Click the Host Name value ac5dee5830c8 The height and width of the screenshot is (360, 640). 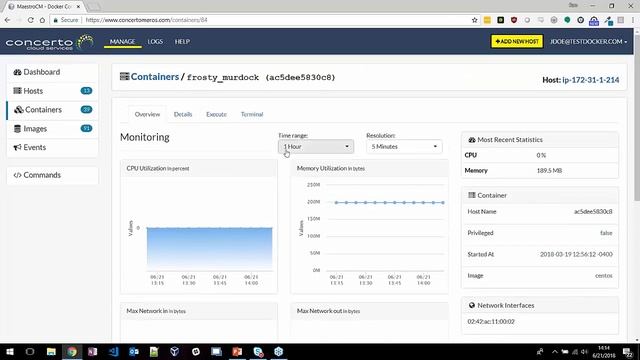[593, 212]
